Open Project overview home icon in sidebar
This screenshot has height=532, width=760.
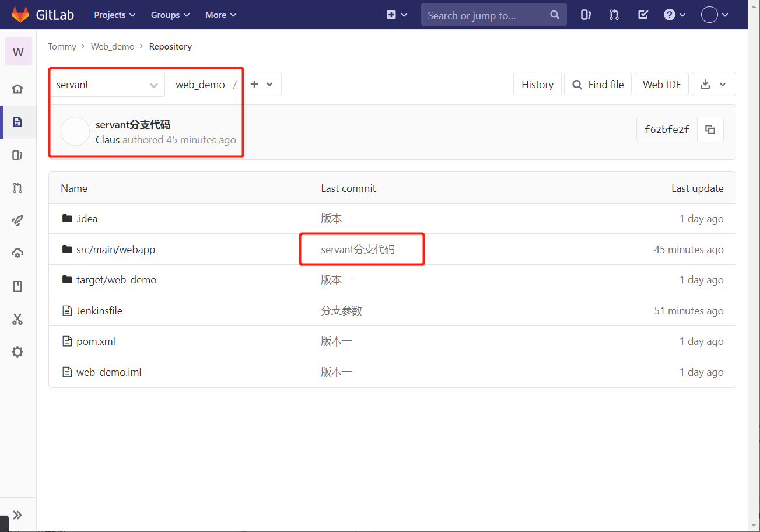pyautogui.click(x=17, y=89)
